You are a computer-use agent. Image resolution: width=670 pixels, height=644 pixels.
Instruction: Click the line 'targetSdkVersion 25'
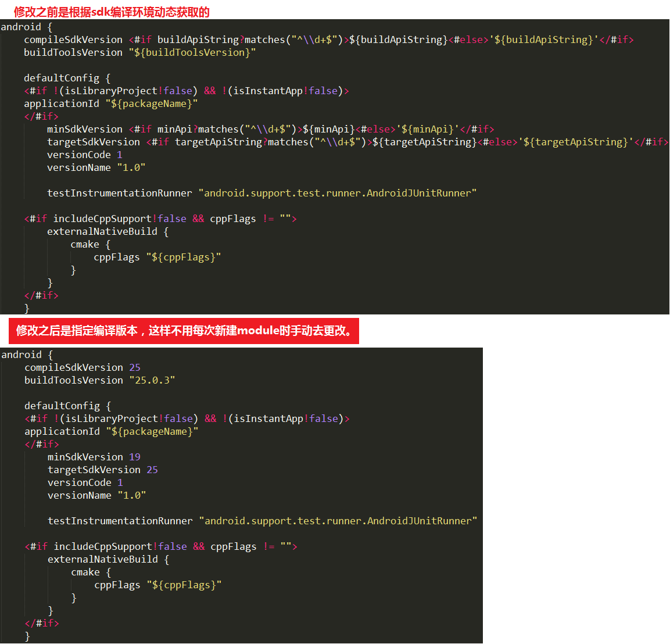click(x=102, y=470)
